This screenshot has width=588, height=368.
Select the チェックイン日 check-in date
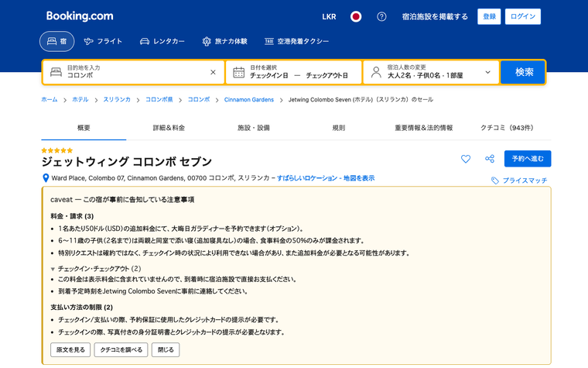[269, 75]
